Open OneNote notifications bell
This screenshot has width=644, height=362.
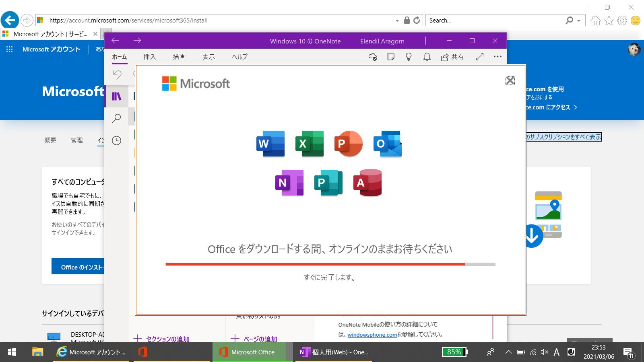coord(427,57)
